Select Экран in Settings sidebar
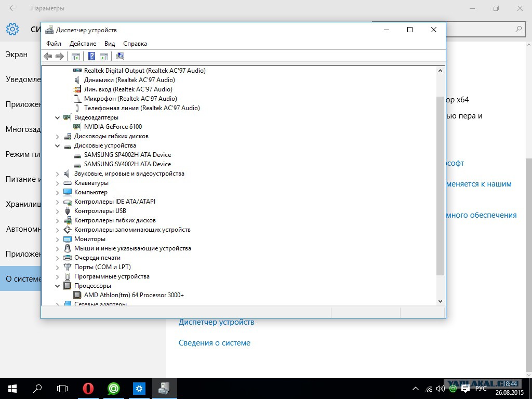The height and width of the screenshot is (399, 532). point(17,55)
